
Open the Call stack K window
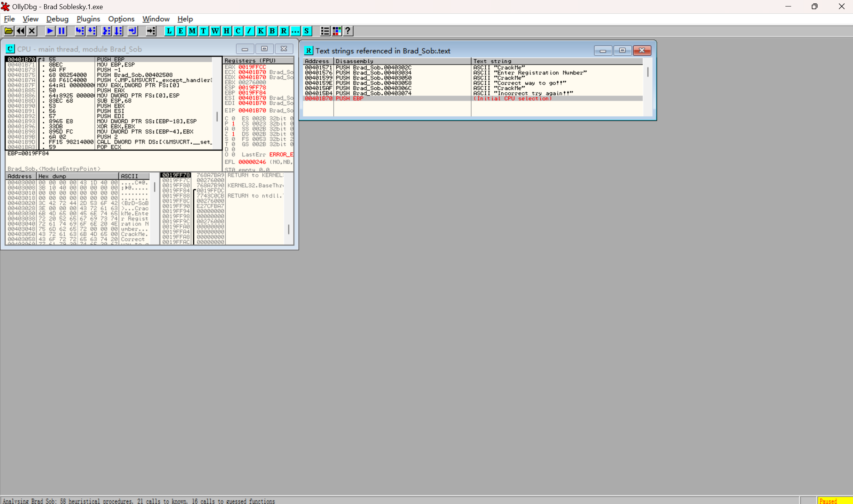[x=261, y=31]
